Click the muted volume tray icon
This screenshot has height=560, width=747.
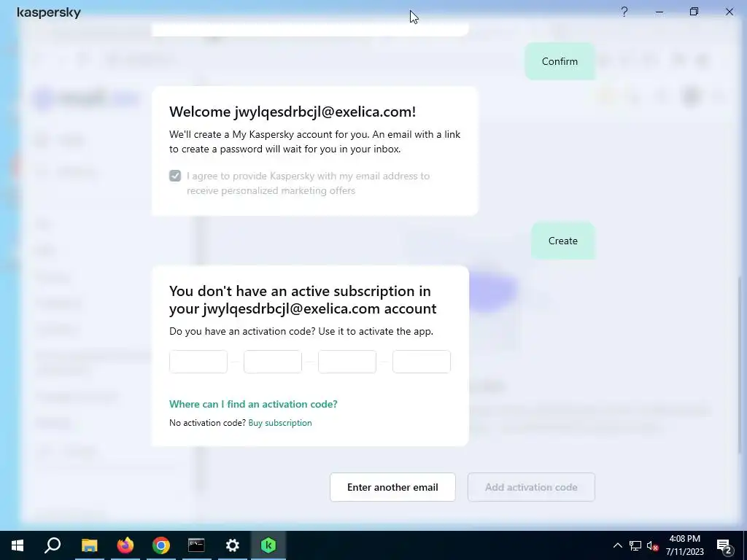pos(652,545)
